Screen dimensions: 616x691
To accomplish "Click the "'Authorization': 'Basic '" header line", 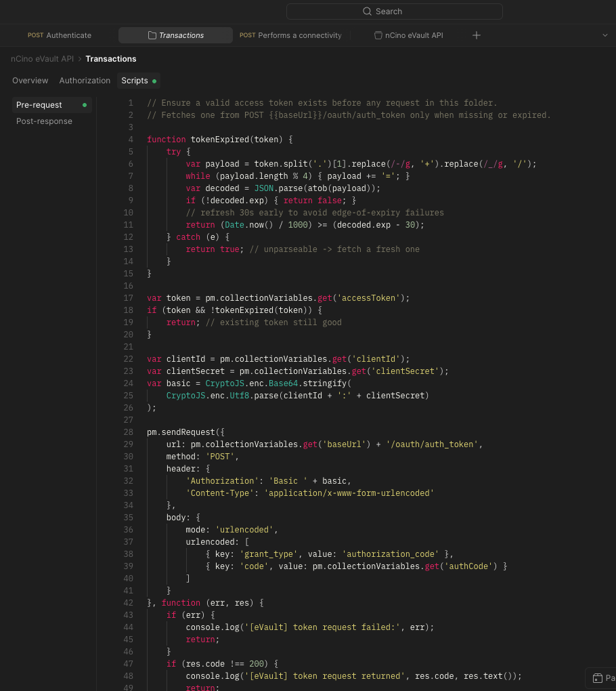I will click(269, 481).
